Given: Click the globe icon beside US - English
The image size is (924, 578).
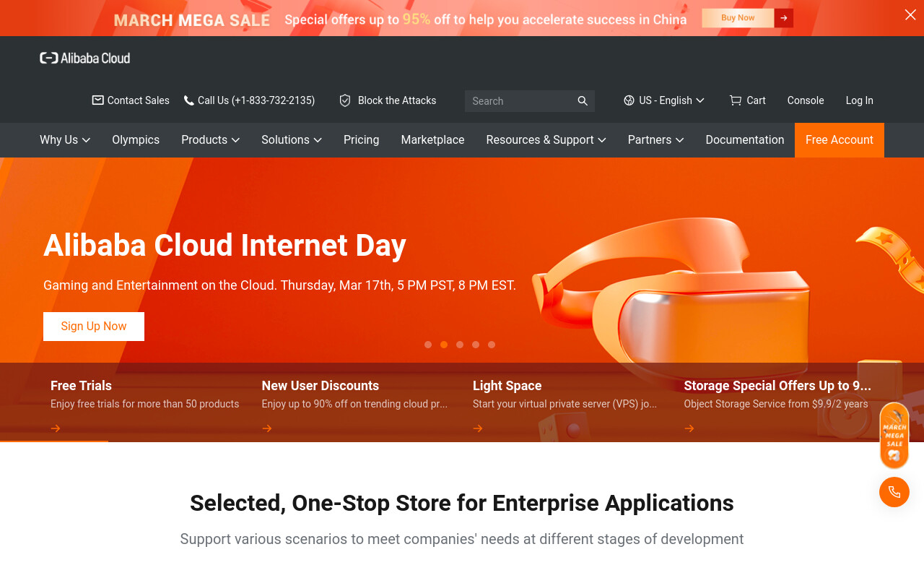Looking at the screenshot, I should coord(629,100).
